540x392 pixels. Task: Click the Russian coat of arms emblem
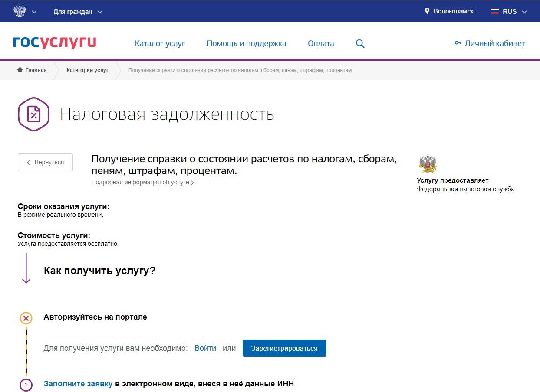[20, 12]
